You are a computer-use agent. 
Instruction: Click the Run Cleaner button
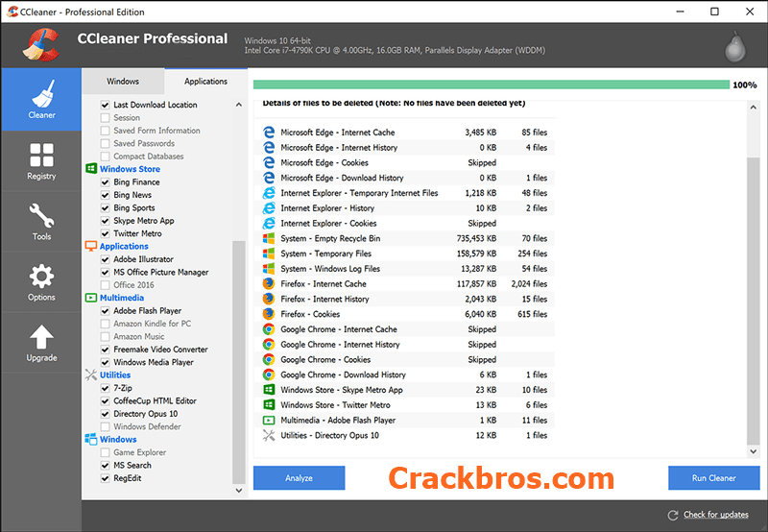coord(713,477)
